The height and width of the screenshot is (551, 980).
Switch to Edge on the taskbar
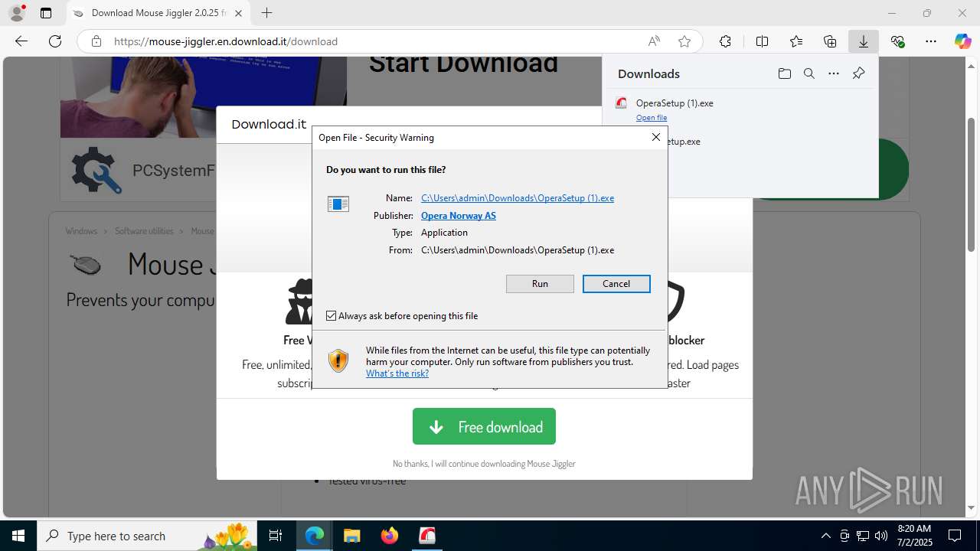point(315,536)
